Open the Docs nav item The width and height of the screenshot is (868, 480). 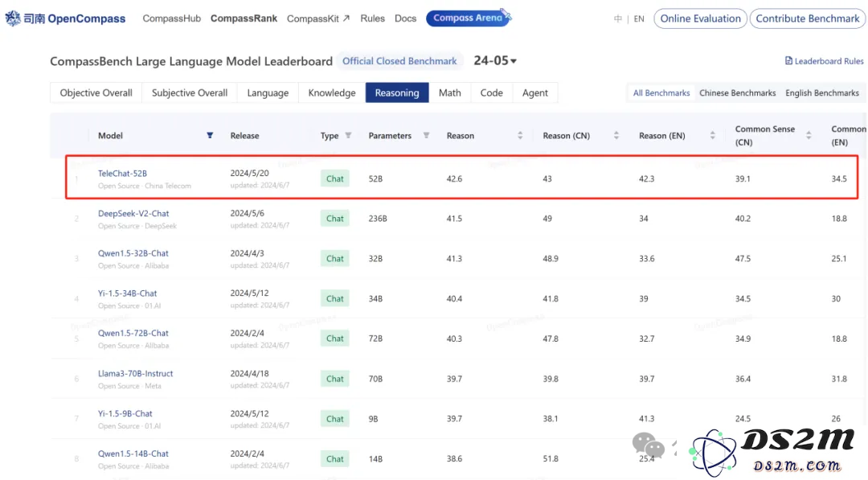click(x=405, y=18)
